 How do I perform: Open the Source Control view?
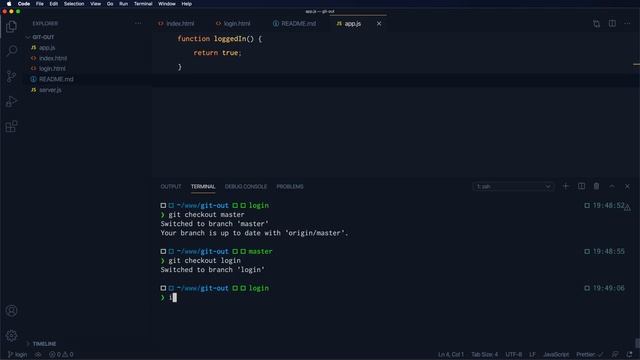[x=11, y=76]
